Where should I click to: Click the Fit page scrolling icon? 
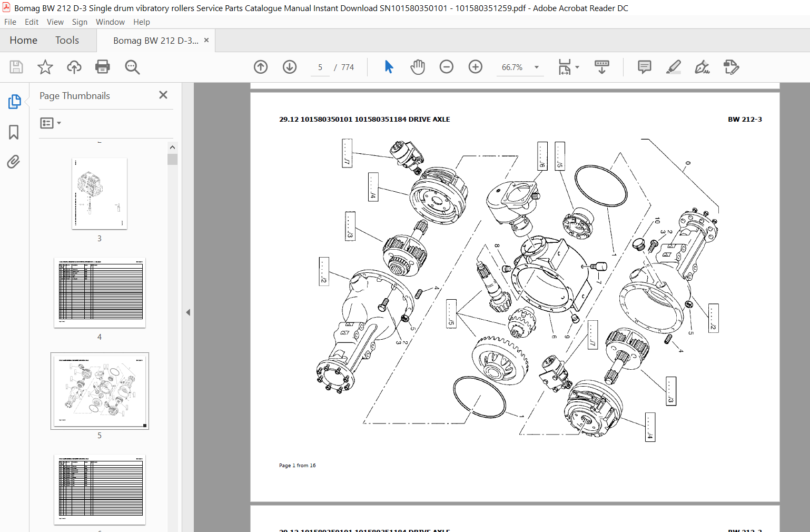pyautogui.click(x=565, y=67)
